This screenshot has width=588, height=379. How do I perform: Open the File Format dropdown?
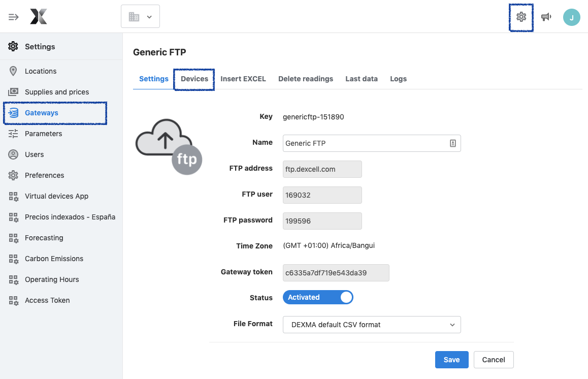pyautogui.click(x=371, y=325)
